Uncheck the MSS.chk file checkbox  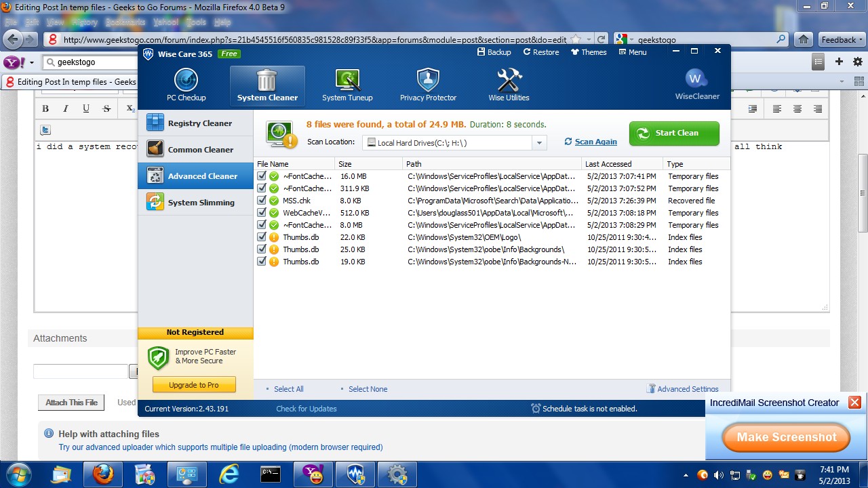click(x=262, y=201)
